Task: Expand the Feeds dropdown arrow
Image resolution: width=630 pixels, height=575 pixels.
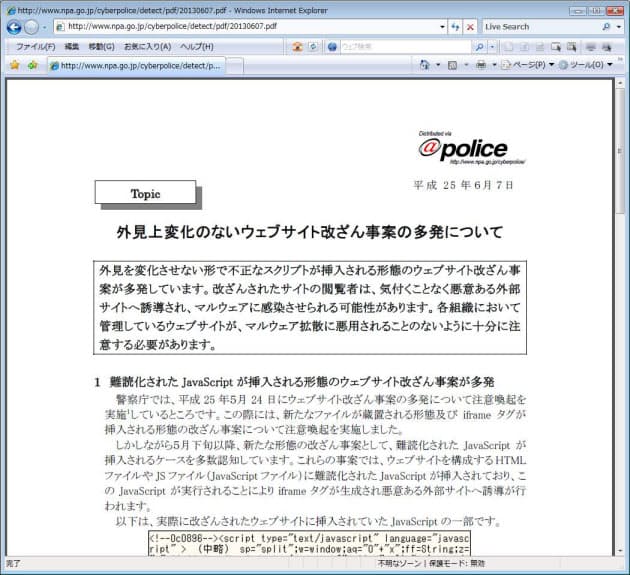Action: coord(466,65)
